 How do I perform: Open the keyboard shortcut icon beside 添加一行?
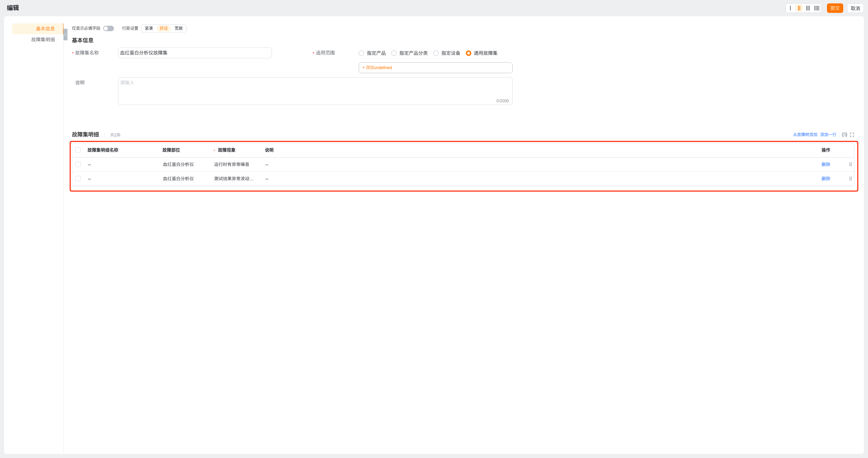(x=845, y=135)
